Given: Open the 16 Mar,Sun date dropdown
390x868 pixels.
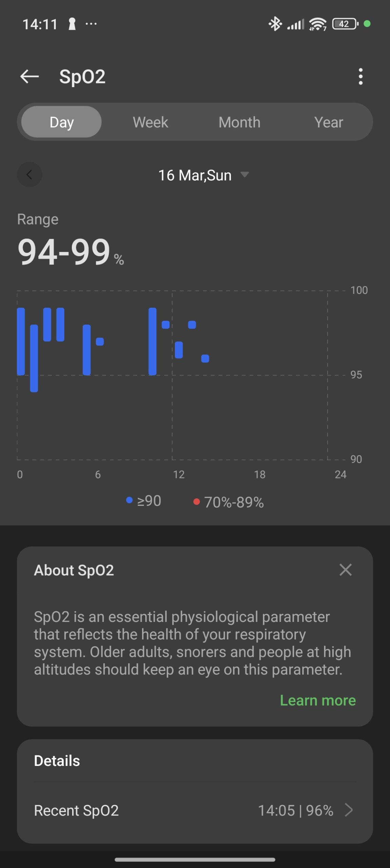Looking at the screenshot, I should click(x=195, y=175).
